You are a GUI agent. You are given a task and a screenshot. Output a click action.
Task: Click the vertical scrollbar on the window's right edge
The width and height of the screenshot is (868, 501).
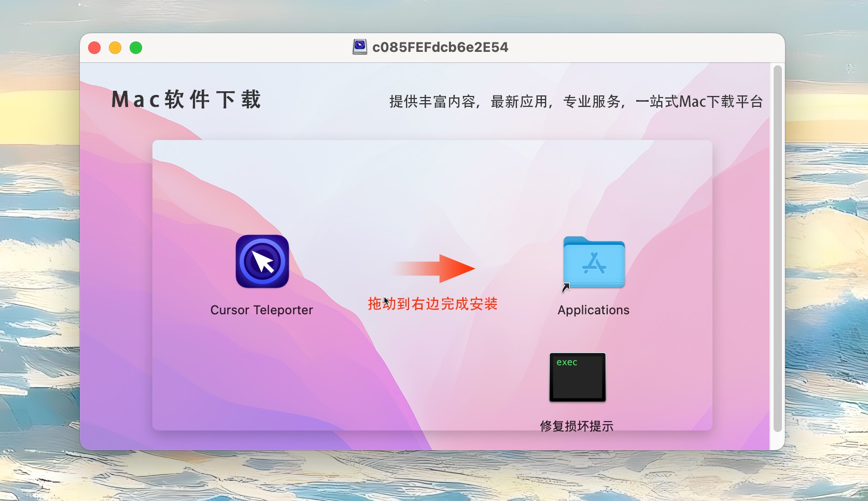click(x=777, y=249)
